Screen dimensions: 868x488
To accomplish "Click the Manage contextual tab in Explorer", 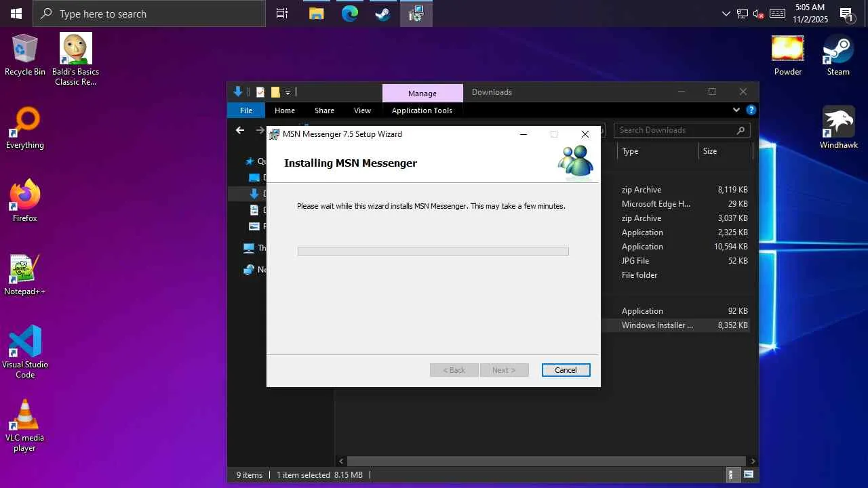I will click(422, 93).
